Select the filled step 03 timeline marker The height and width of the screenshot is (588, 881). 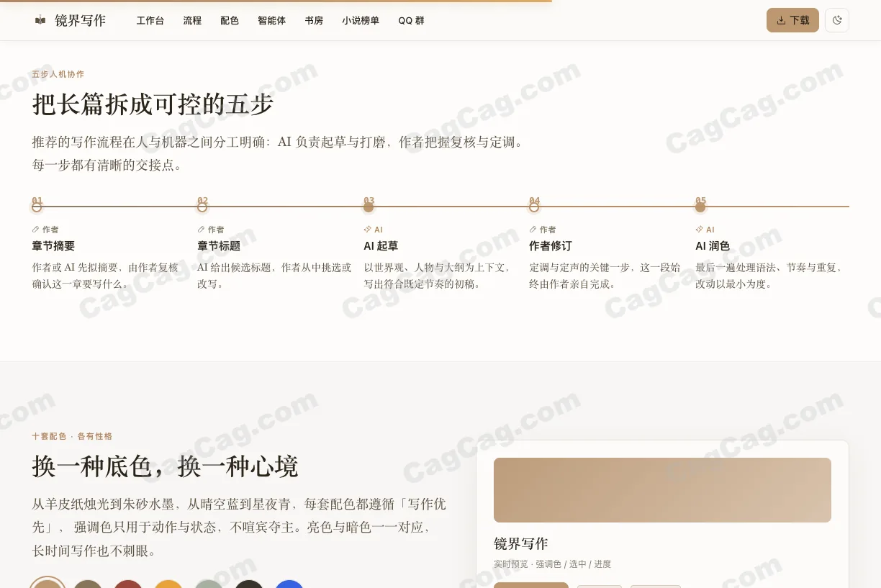pyautogui.click(x=369, y=207)
